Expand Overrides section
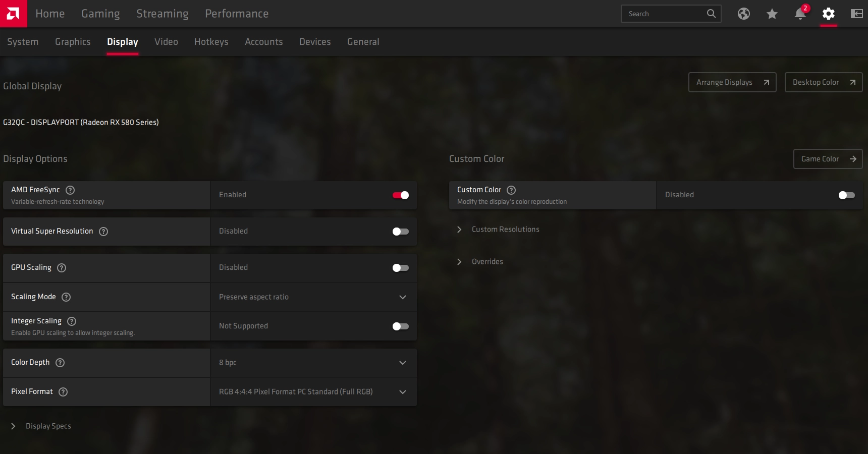Image resolution: width=868 pixels, height=454 pixels. point(480,262)
